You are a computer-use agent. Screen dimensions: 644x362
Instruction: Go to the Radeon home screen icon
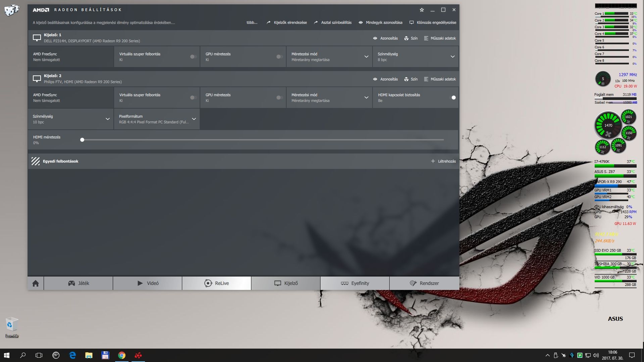click(36, 283)
